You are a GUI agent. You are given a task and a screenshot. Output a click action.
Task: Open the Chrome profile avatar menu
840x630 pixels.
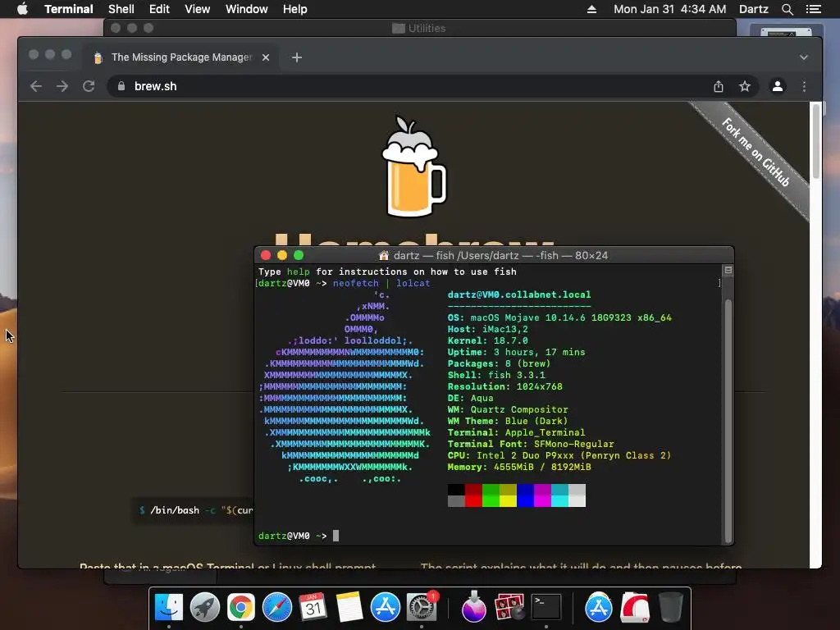(778, 86)
